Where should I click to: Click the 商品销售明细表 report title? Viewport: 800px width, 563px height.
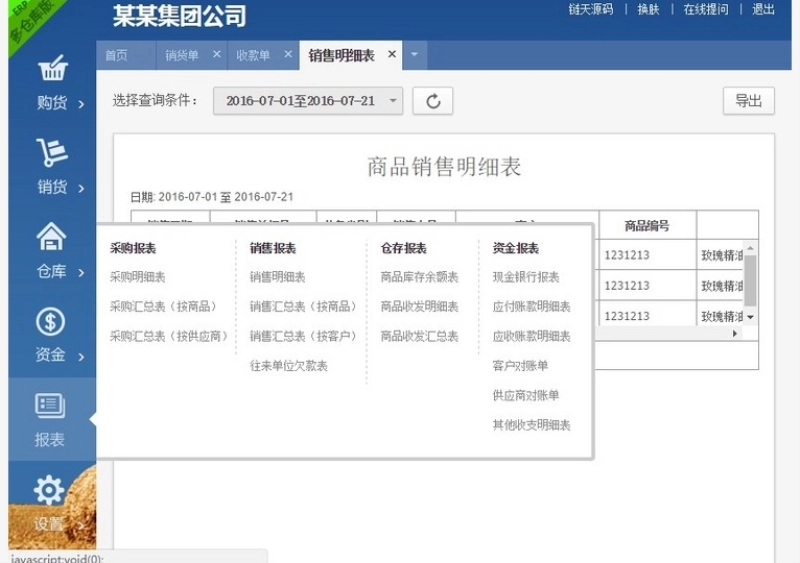pos(444,167)
